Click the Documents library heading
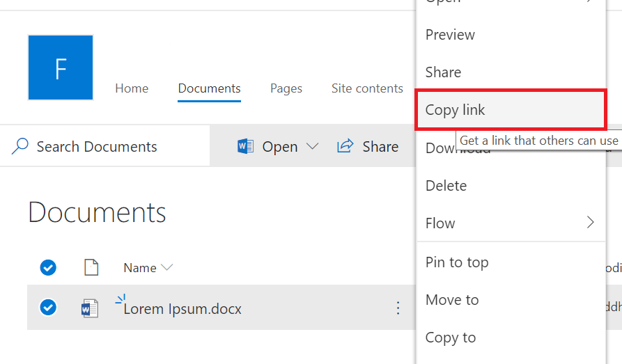Viewport: 622px width, 364px height. [x=98, y=212]
